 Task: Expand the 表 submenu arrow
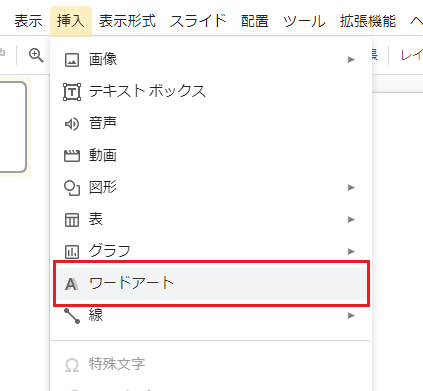coord(351,219)
